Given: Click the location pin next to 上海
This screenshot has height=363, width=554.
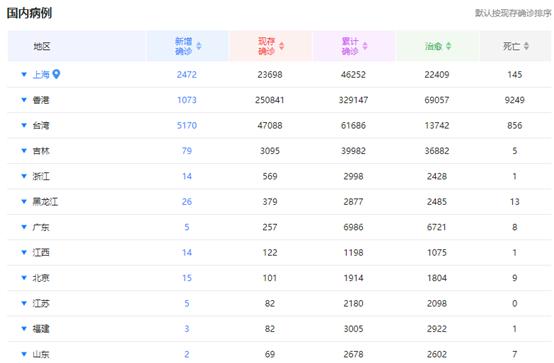Looking at the screenshot, I should (x=56, y=74).
